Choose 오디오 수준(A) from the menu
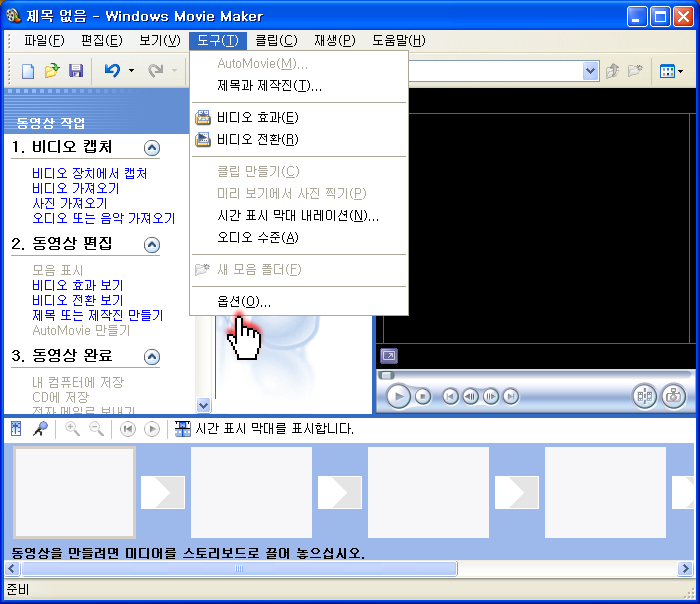This screenshot has width=700, height=604. (x=299, y=237)
